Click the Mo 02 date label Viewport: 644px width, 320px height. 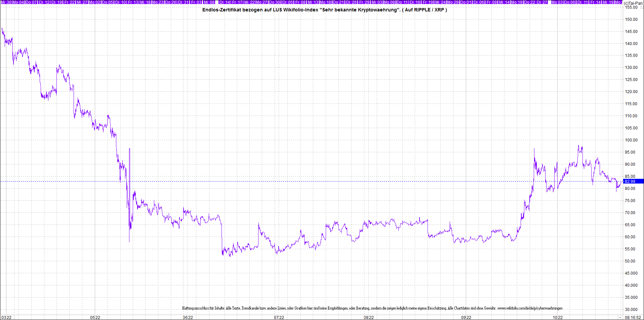point(95,2)
